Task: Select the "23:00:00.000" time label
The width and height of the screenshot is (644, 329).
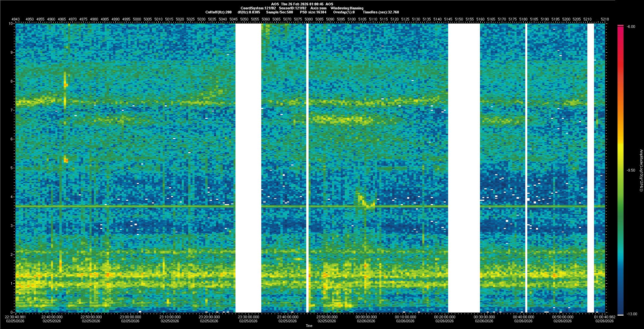Action: 130,317
